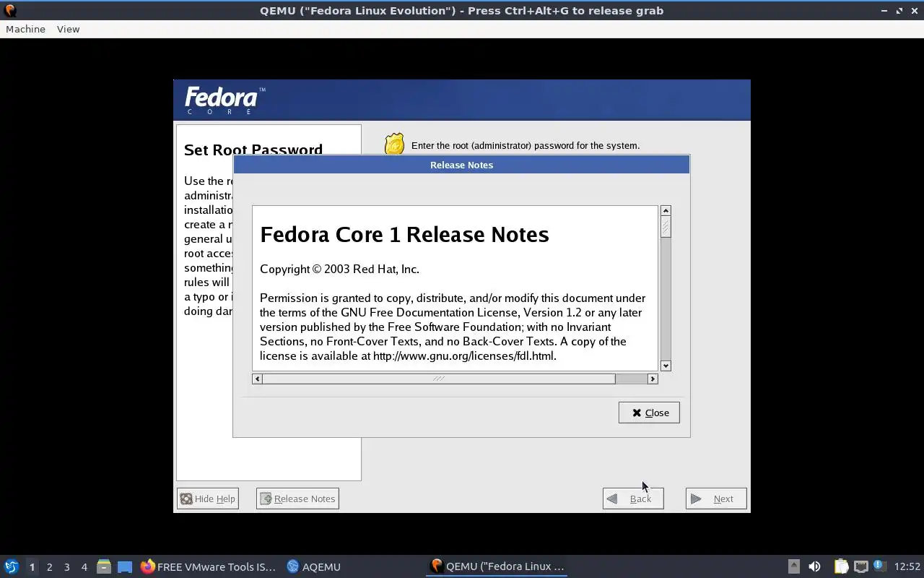The width and height of the screenshot is (924, 578).
Task: Switch to workspace 1
Action: pos(32,566)
